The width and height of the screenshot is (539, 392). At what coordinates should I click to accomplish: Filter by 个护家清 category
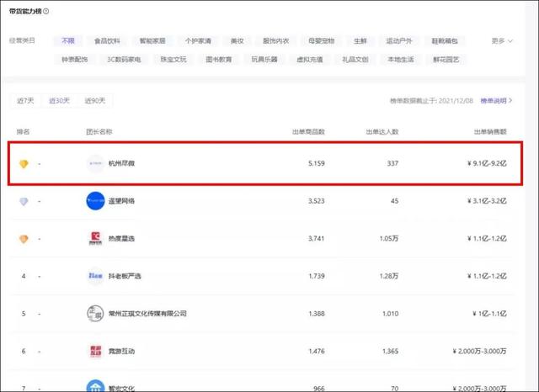point(198,41)
